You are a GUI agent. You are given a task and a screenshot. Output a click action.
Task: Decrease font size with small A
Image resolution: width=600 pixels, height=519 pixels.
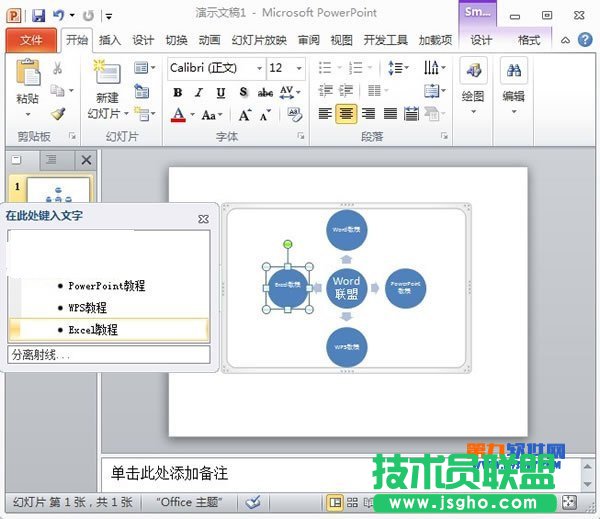(x=265, y=115)
